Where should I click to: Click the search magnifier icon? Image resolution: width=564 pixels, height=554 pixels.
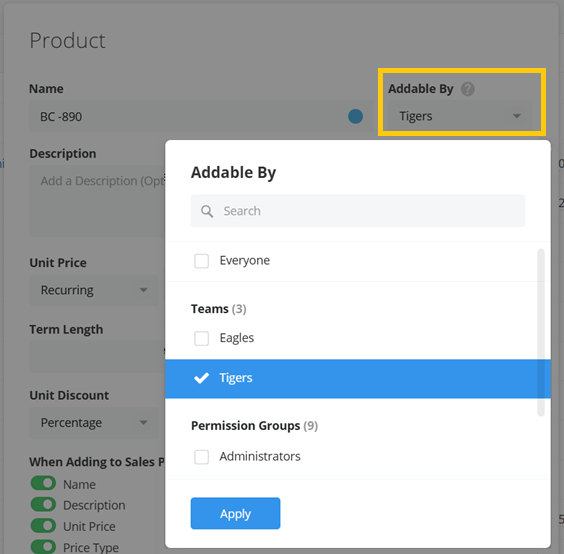click(x=207, y=211)
